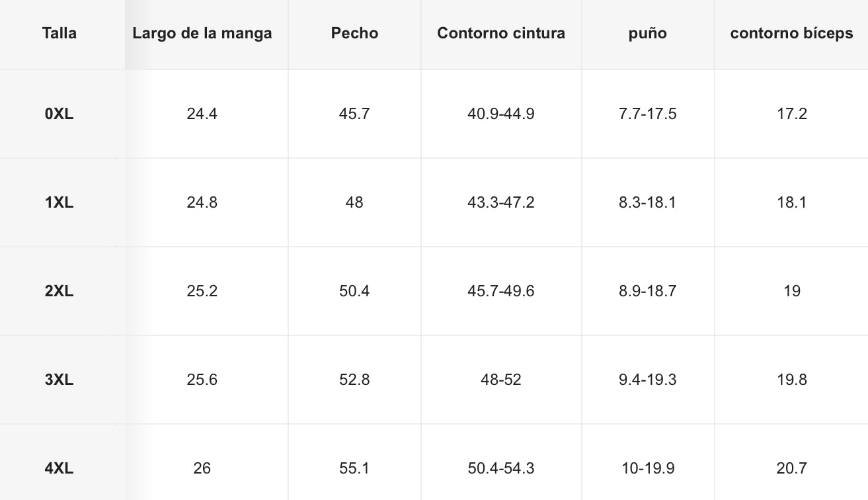Select the 3XL size row label
Screen dimensions: 868x500
point(59,380)
